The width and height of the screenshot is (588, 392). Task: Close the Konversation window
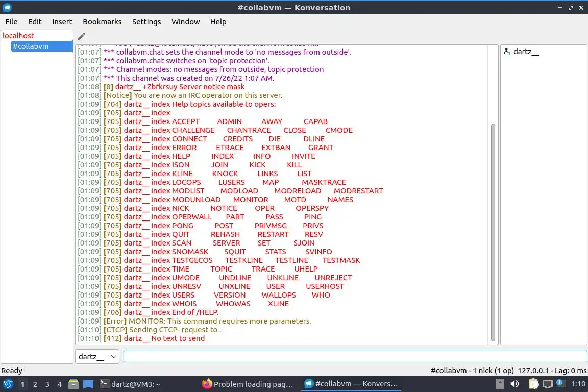click(x=581, y=7)
